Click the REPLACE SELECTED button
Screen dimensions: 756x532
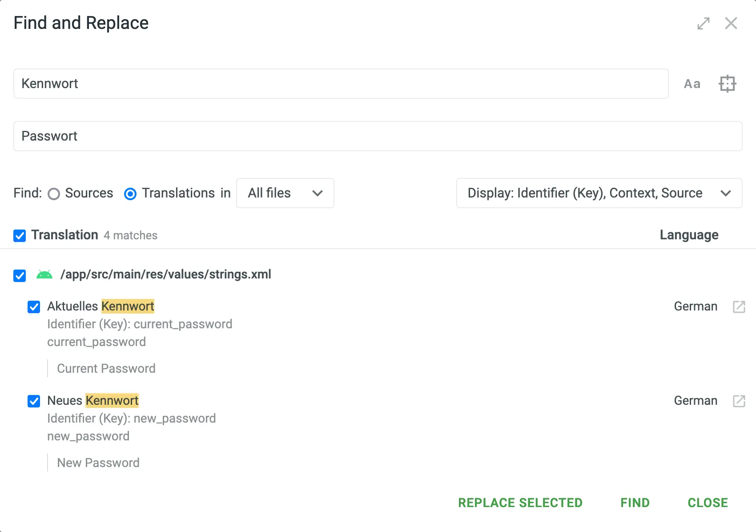point(520,503)
